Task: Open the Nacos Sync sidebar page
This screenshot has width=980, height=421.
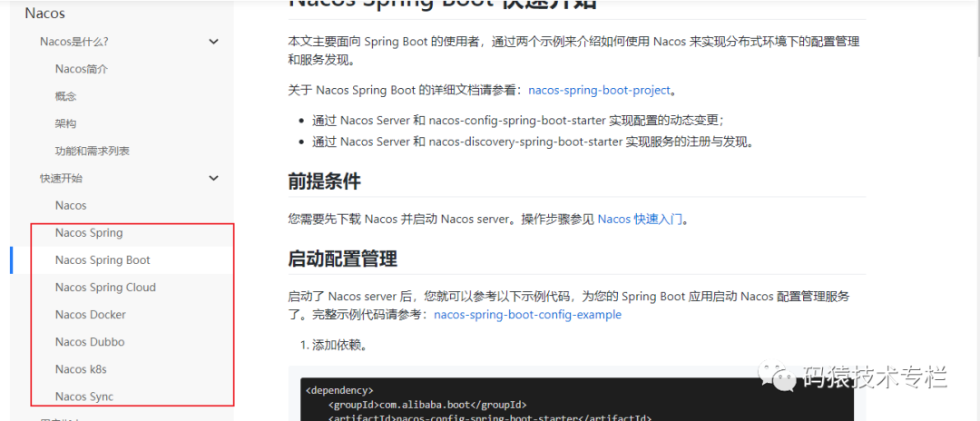Action: (84, 397)
